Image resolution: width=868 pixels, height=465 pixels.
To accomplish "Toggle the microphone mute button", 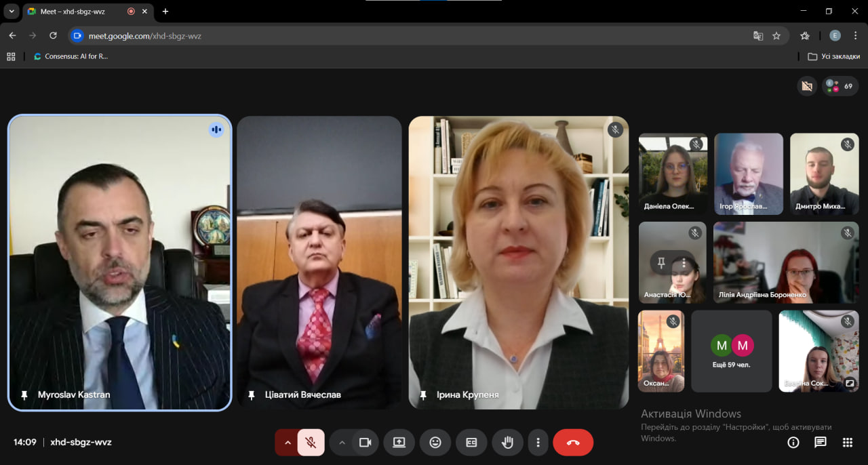I will pos(311,443).
